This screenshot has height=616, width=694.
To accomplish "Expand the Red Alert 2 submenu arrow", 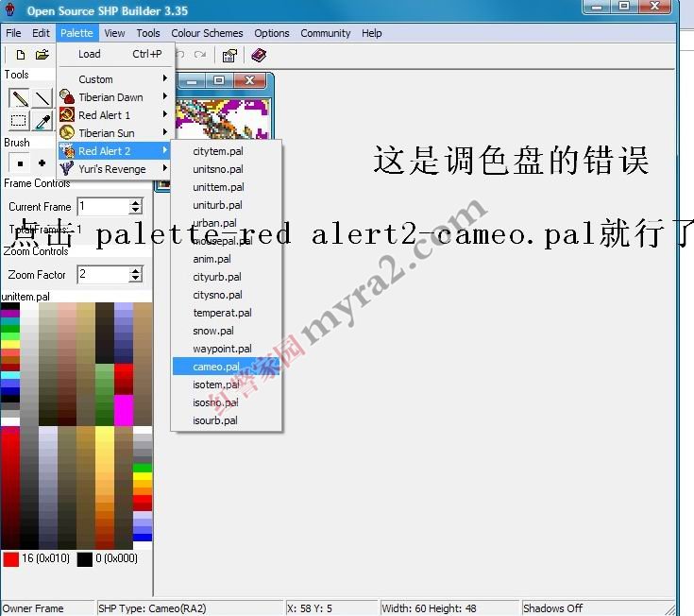I will pos(164,150).
